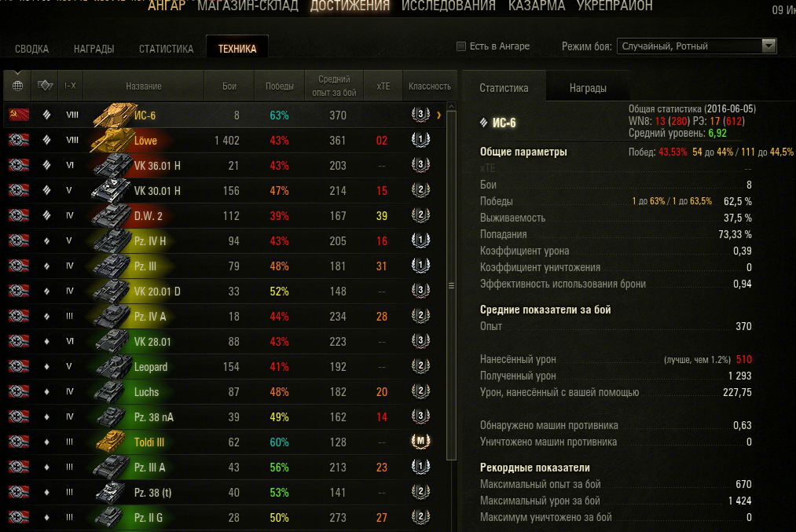Image resolution: width=796 pixels, height=532 pixels.
Task: Open the Ангар top menu
Action: (167, 6)
